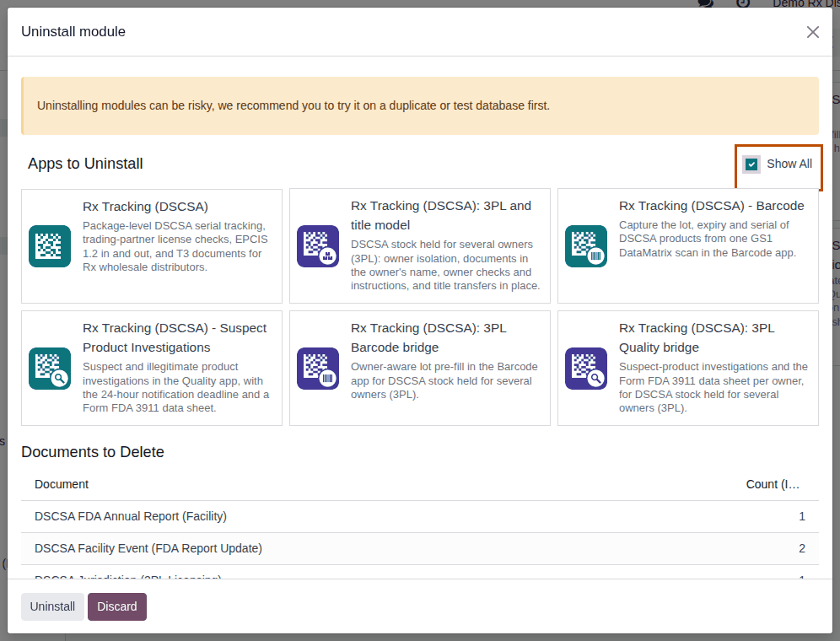Click the Rx Tracking Barcode app icon
Image resolution: width=840 pixels, height=641 pixels.
[x=586, y=246]
